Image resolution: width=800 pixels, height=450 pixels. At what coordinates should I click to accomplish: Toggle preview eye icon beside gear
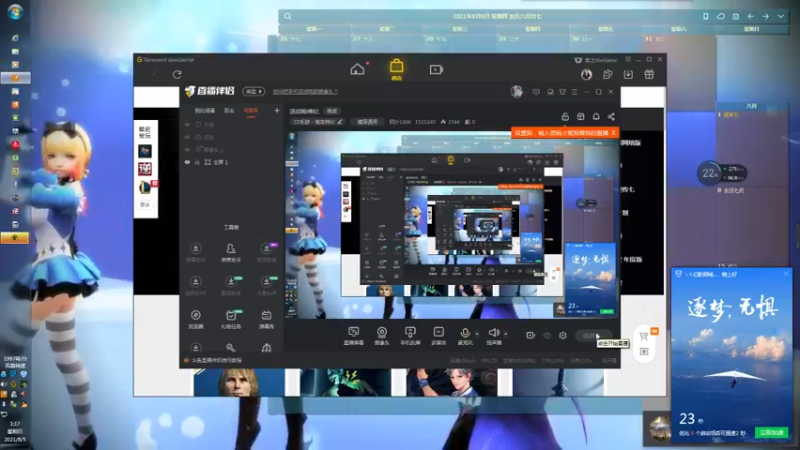pos(547,335)
